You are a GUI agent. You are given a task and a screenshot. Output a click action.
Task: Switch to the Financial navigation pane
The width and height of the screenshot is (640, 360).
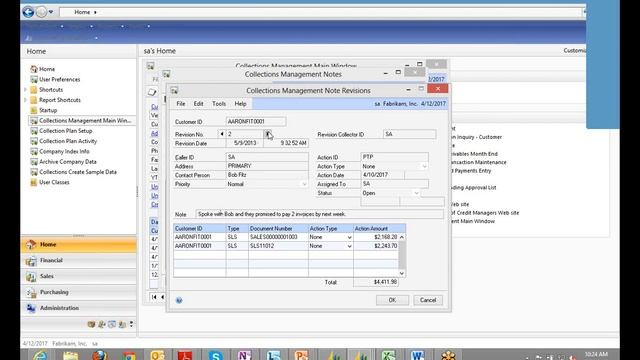[x=79, y=260]
